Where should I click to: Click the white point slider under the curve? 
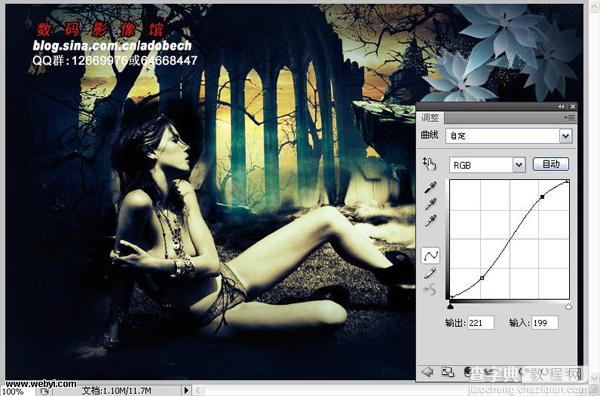pos(569,306)
